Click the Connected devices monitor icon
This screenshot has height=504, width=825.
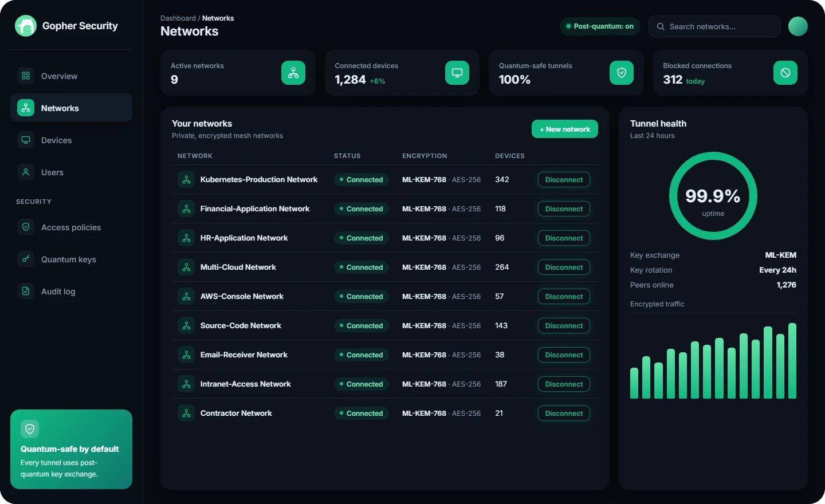click(457, 73)
